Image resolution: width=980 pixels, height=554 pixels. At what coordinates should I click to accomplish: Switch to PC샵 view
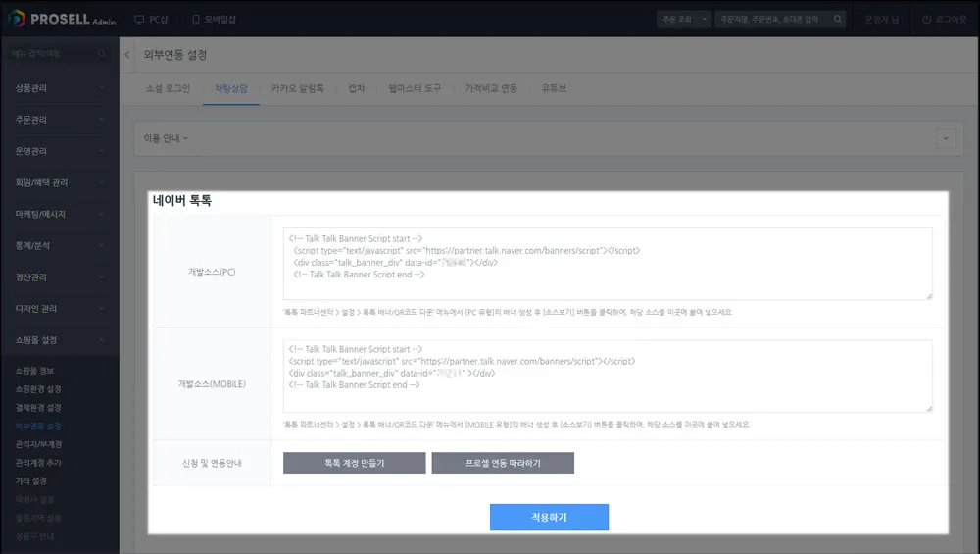pyautogui.click(x=151, y=20)
